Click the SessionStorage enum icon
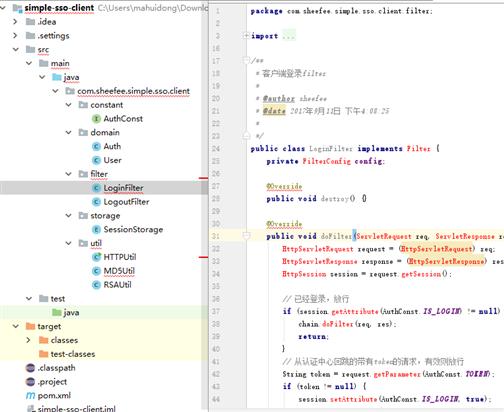 (x=96, y=229)
